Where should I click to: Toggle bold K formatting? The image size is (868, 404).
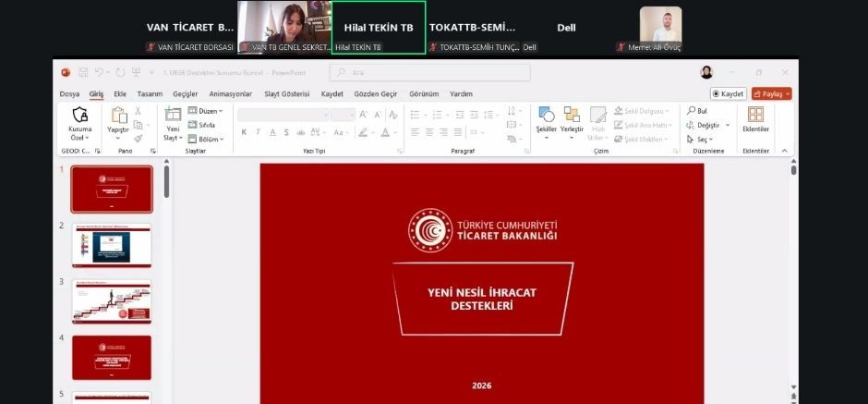tap(244, 132)
